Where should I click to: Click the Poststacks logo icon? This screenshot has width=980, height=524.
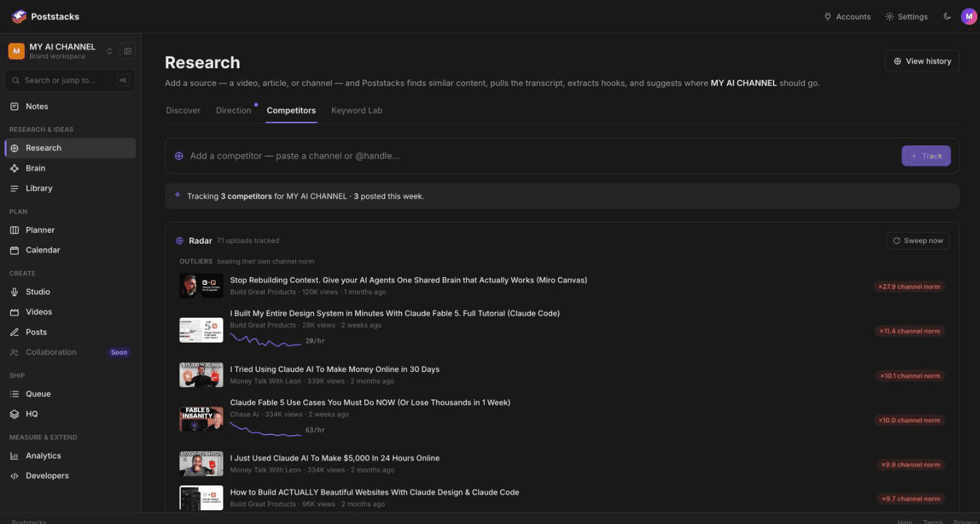(19, 16)
